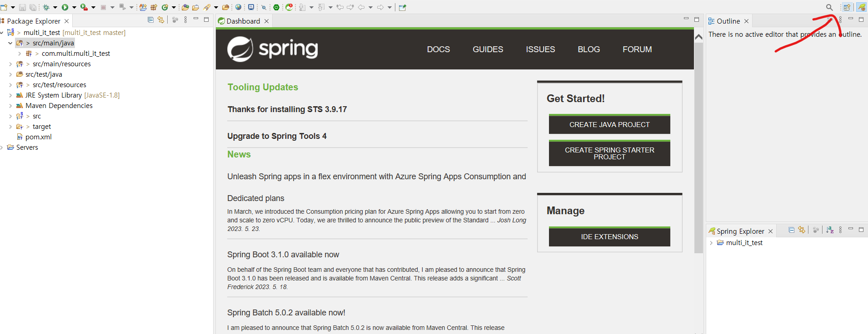Open the dropdown next to Coverage icon
Viewport: 868px width, 334px height.
coord(93,7)
